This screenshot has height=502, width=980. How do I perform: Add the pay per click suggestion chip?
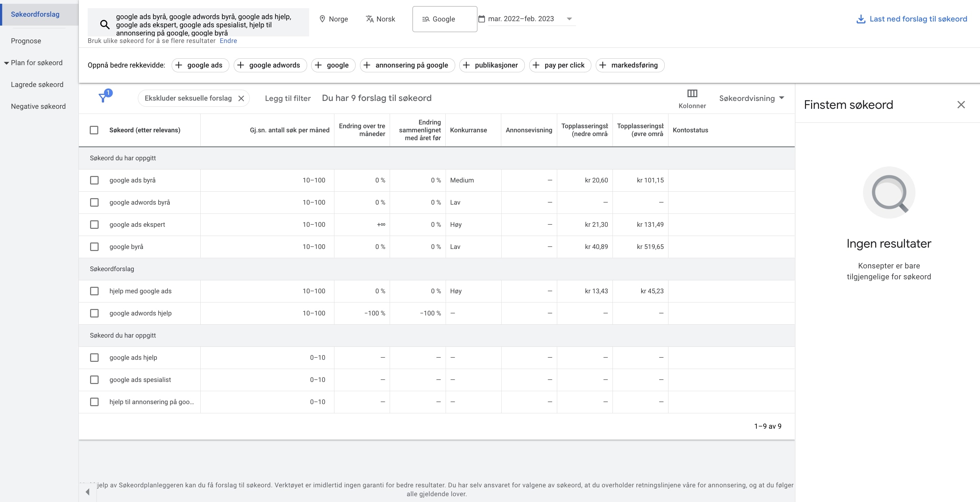tap(560, 65)
